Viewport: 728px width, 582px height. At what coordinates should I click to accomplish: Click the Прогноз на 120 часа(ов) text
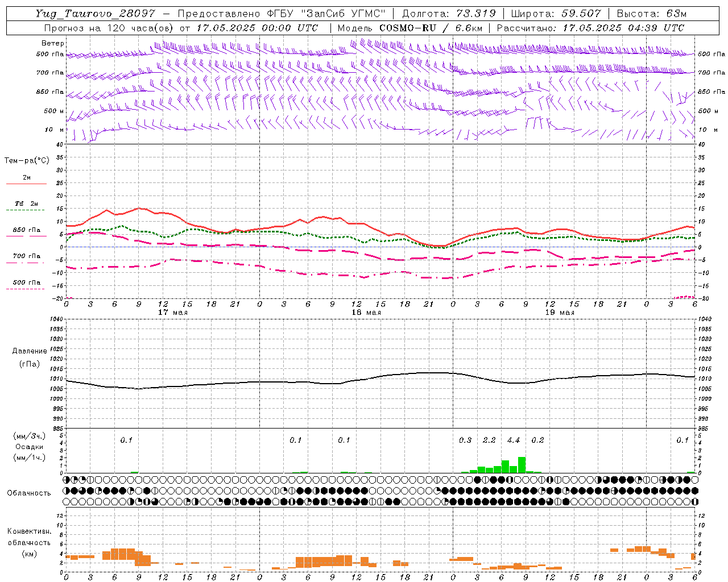click(109, 28)
